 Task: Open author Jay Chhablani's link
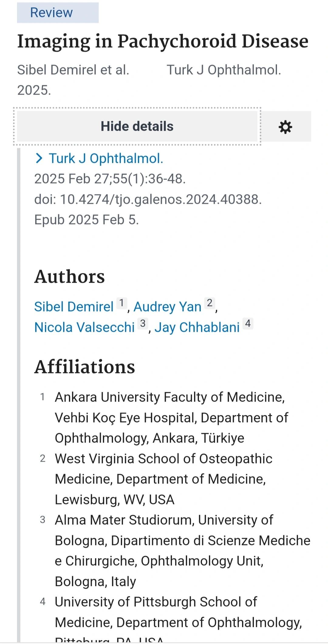(x=197, y=327)
